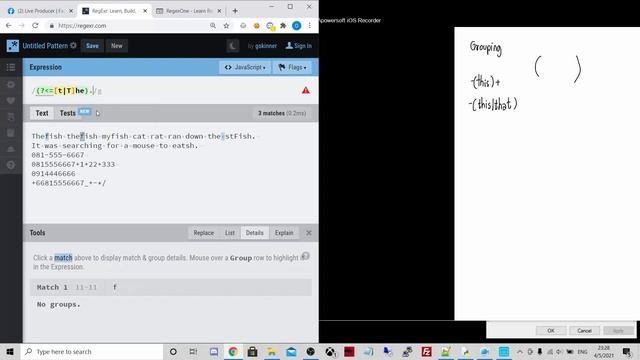The height and width of the screenshot is (360, 640).
Task: Open Xbox app from taskbar
Action: pyautogui.click(x=330, y=351)
